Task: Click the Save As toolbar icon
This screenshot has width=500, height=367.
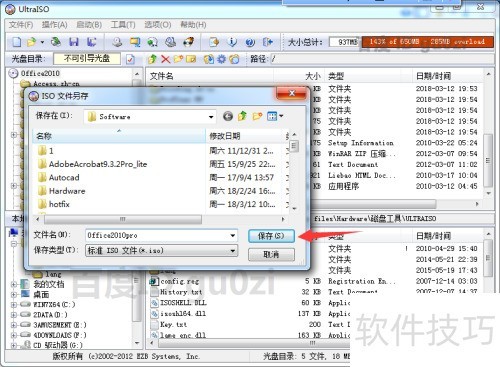Action: 92,42
